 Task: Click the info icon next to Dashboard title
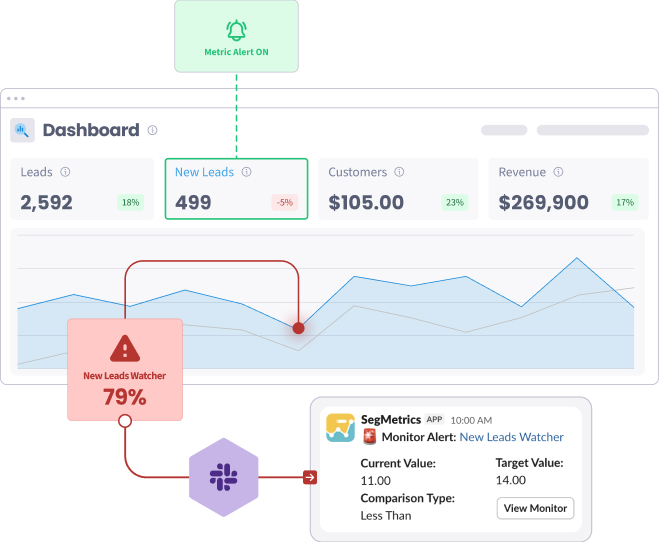click(x=153, y=130)
